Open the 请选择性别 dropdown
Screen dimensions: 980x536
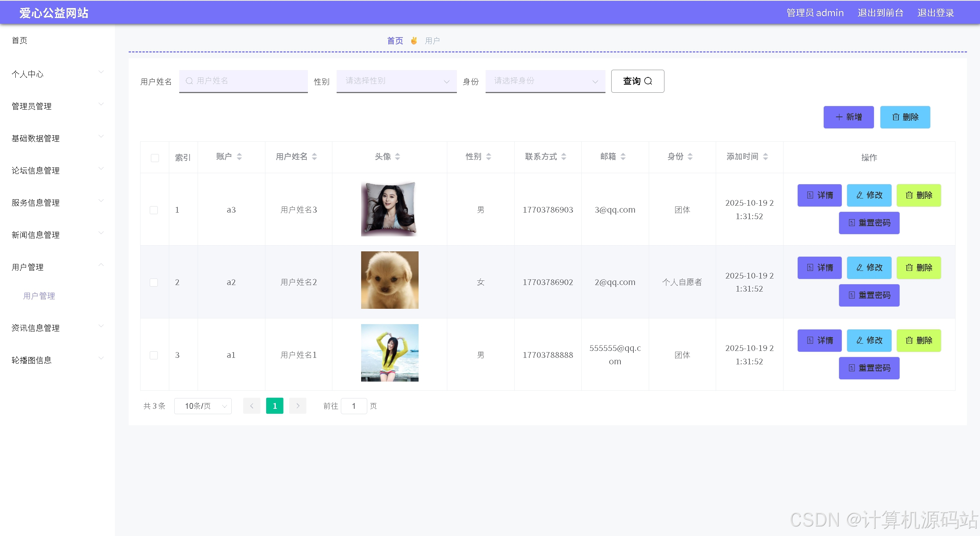coord(396,81)
